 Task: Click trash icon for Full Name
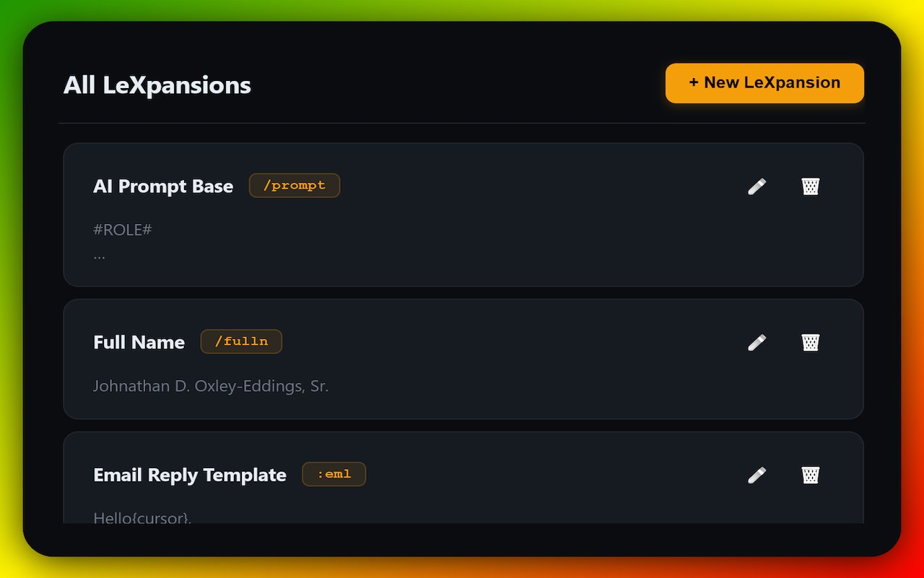pos(811,342)
